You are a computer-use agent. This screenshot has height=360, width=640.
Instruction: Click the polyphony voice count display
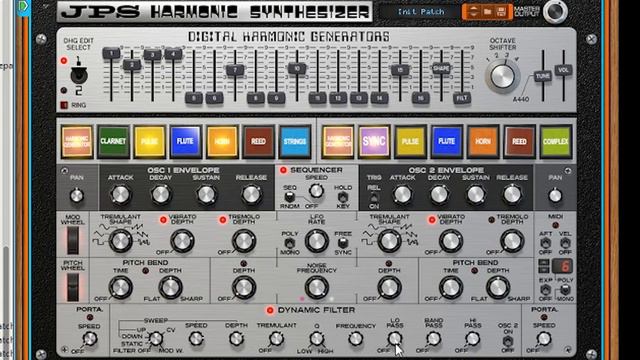pos(562,267)
